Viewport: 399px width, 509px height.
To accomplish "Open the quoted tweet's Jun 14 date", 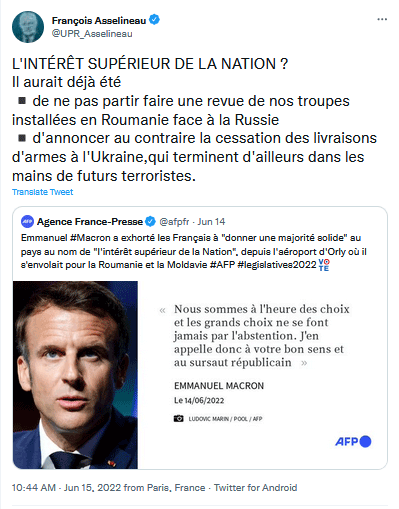I will pos(211,222).
